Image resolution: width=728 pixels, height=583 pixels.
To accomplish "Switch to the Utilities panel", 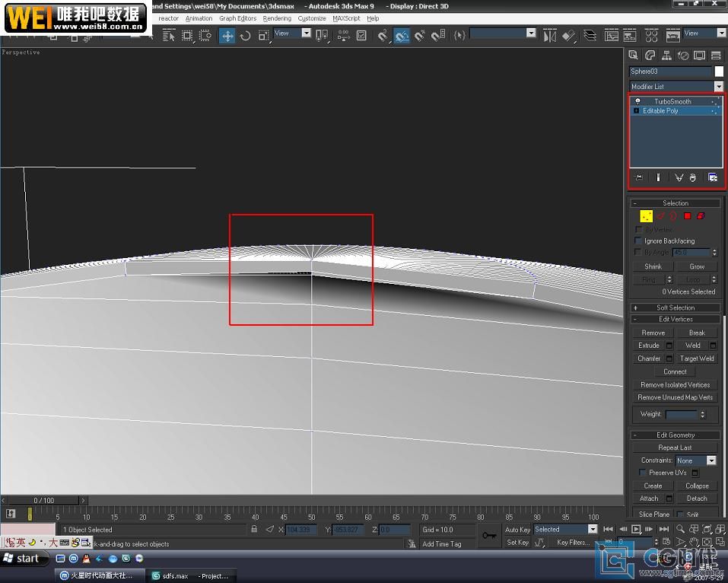I will [x=716, y=56].
